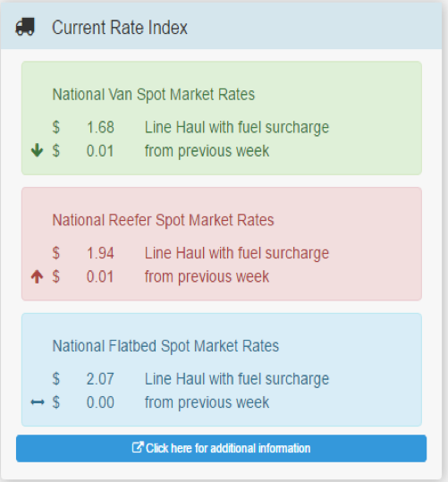Click the truck icon in the header
The height and width of the screenshot is (482, 448).
pos(25,27)
